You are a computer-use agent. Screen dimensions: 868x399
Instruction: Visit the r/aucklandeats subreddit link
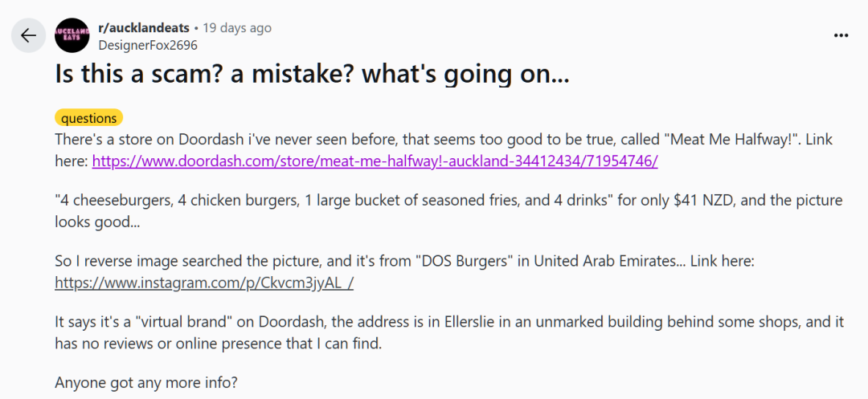(x=143, y=27)
